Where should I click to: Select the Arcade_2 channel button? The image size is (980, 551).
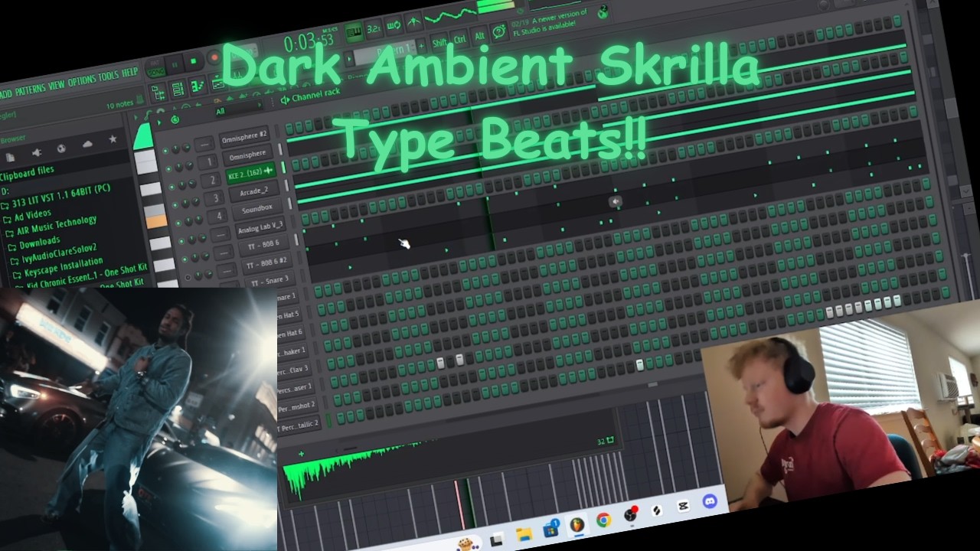pyautogui.click(x=254, y=191)
